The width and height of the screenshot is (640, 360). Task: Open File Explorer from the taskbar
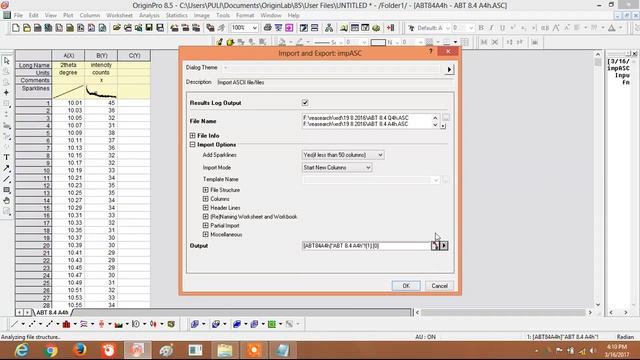point(224,350)
